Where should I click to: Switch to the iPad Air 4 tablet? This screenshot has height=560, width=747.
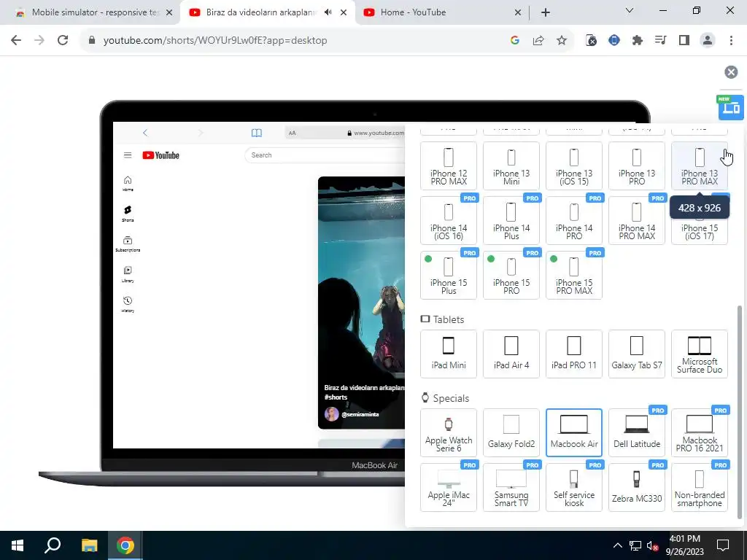[511, 354]
